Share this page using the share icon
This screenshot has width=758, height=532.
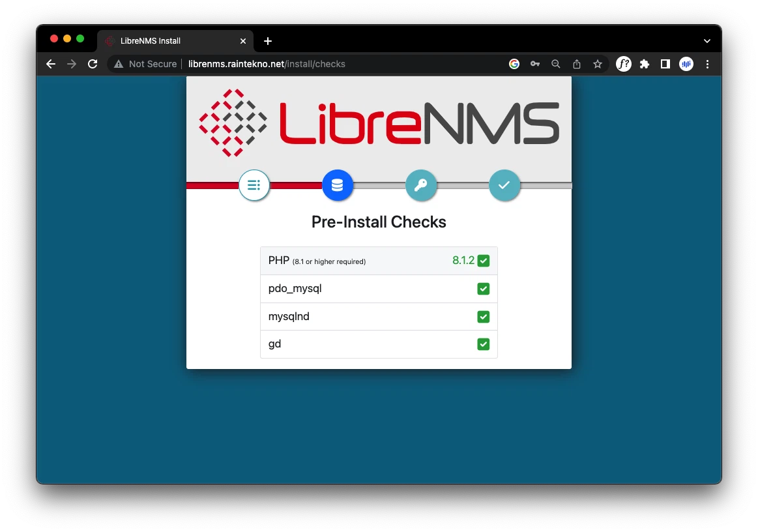pyautogui.click(x=577, y=64)
